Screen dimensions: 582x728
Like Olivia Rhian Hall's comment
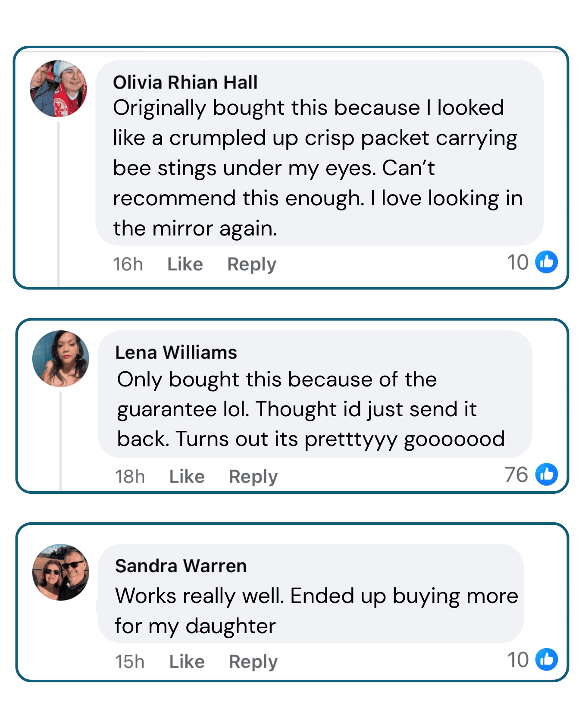pyautogui.click(x=185, y=264)
